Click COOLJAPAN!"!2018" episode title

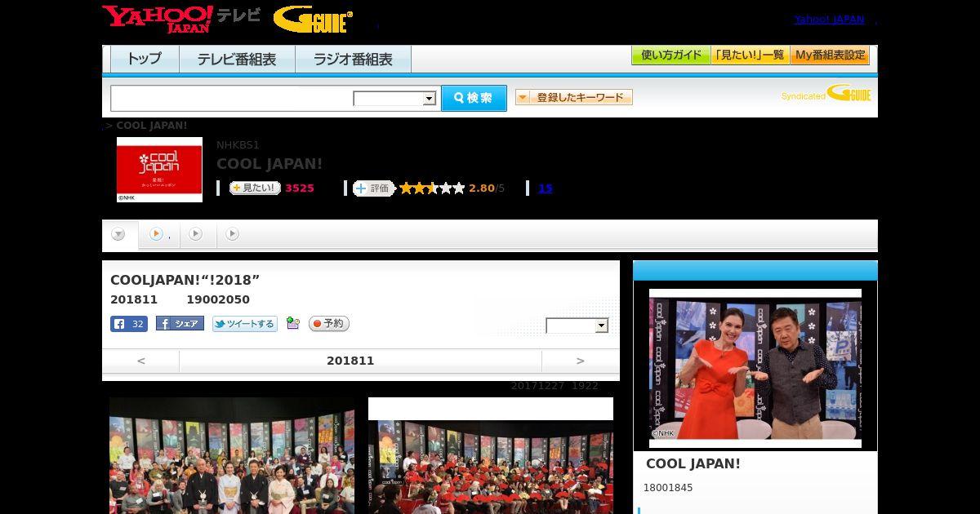[185, 280]
